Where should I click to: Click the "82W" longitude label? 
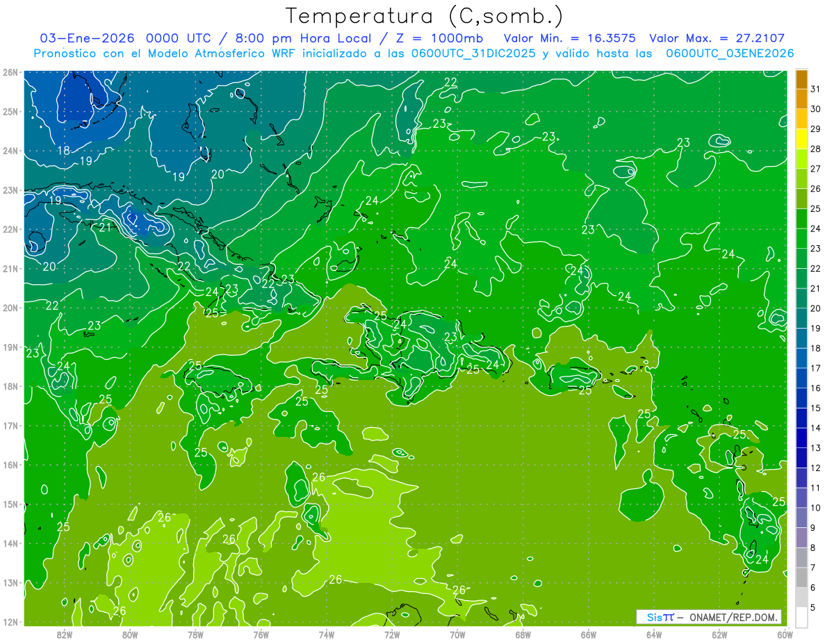65,634
